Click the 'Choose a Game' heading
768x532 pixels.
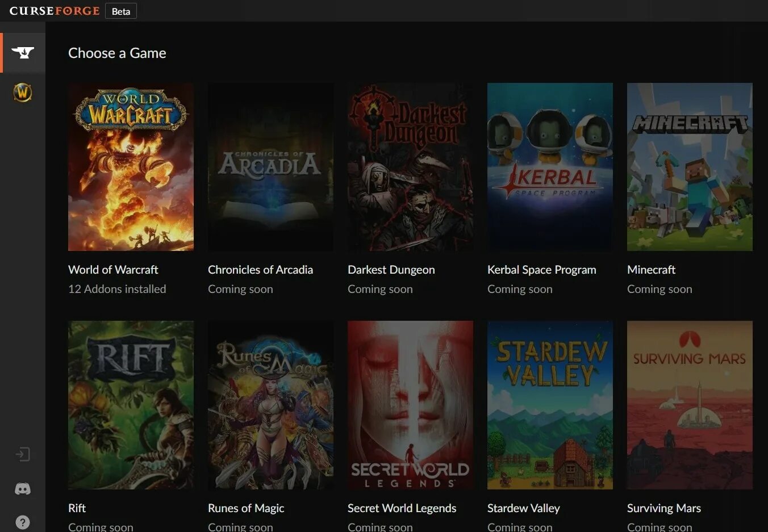[x=117, y=53]
